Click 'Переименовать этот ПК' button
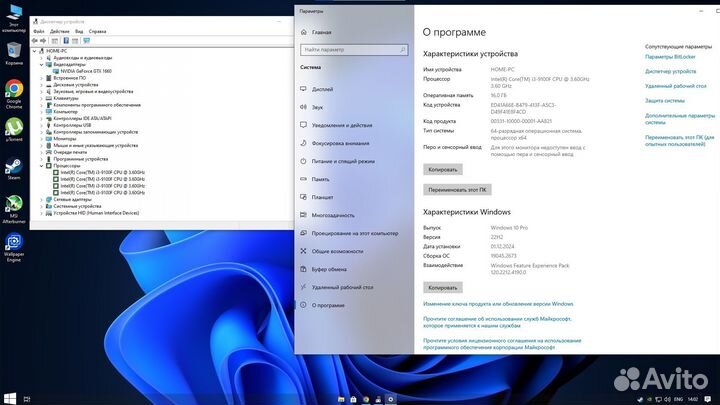Viewport: 720px width, 405px height. (457, 190)
